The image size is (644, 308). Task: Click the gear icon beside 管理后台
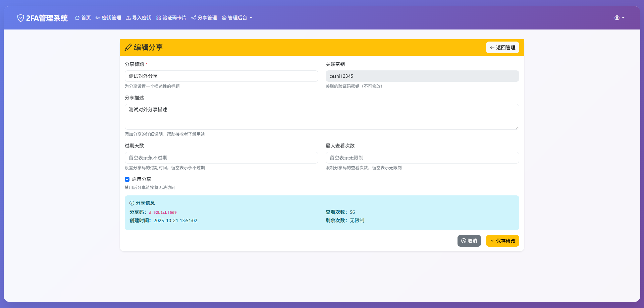[x=224, y=18]
